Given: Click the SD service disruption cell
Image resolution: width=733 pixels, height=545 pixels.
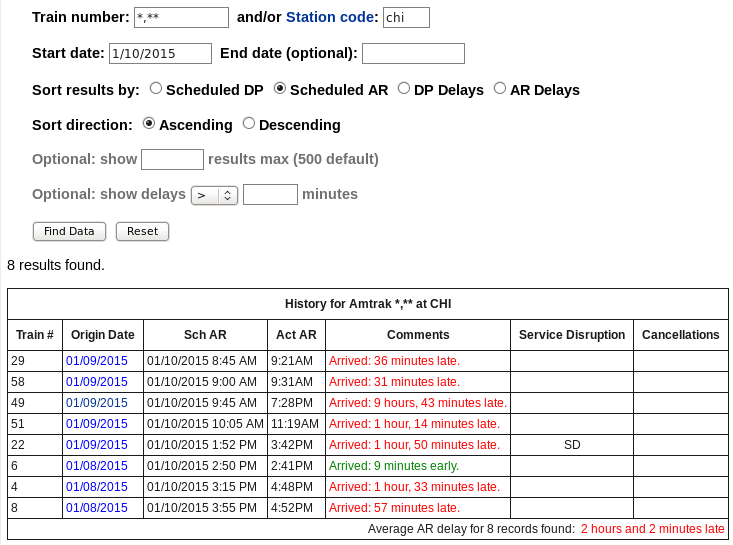Looking at the screenshot, I should (x=572, y=445).
